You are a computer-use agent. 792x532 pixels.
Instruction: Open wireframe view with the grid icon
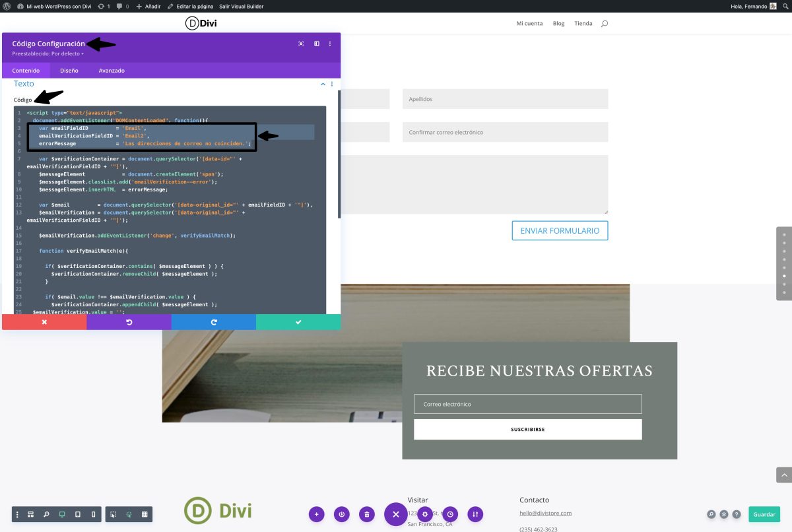(x=145, y=514)
